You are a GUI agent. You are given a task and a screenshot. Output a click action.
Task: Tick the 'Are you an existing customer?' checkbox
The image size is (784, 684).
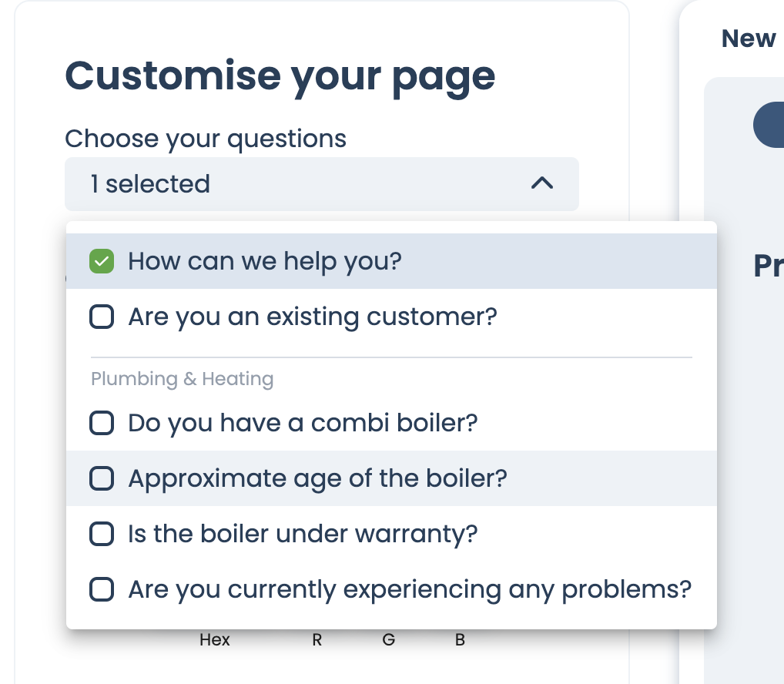pos(102,317)
